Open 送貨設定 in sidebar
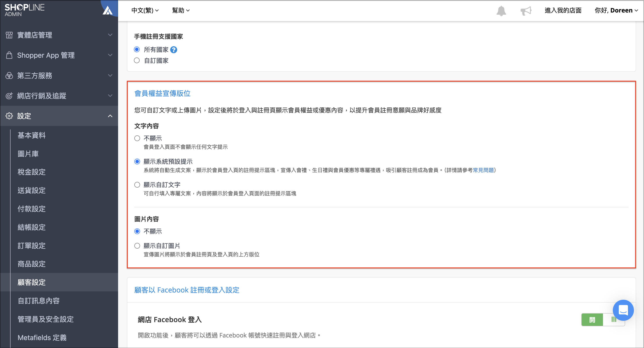The height and width of the screenshot is (348, 644). (x=32, y=190)
